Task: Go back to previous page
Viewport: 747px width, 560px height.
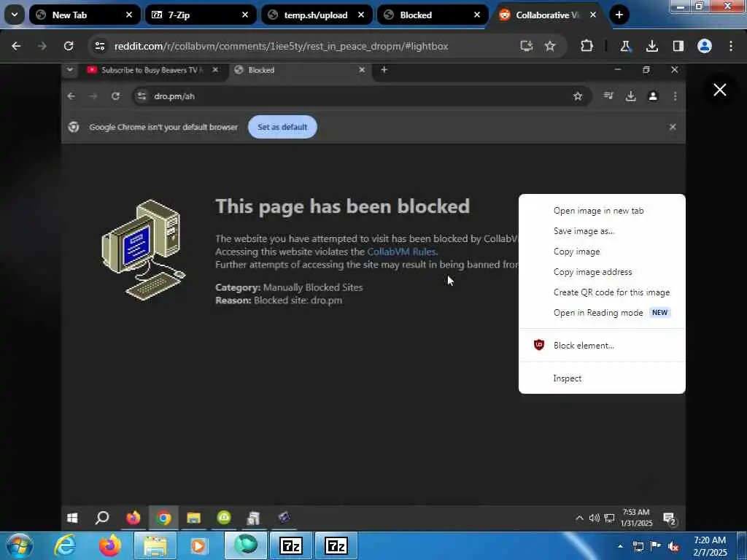Action: pos(16,46)
